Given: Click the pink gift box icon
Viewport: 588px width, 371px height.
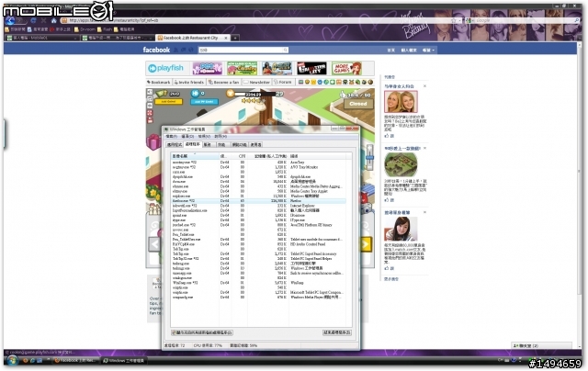Looking at the screenshot, I should click(x=153, y=142).
